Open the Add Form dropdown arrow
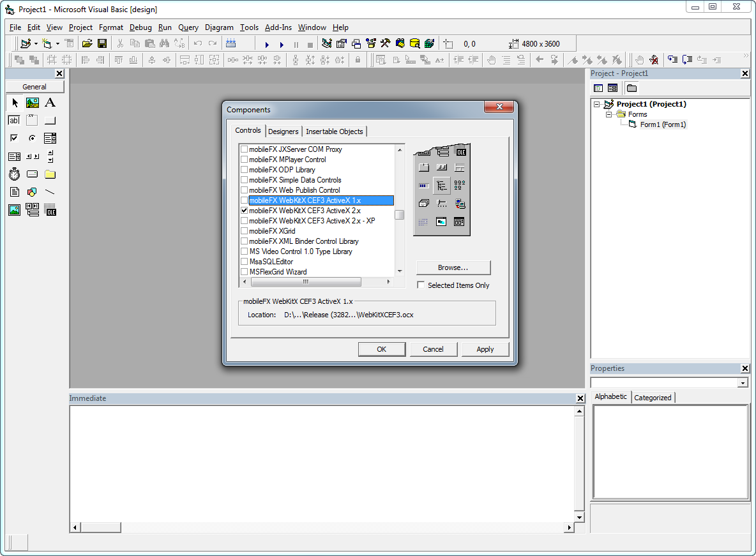The width and height of the screenshot is (756, 556). (x=58, y=44)
